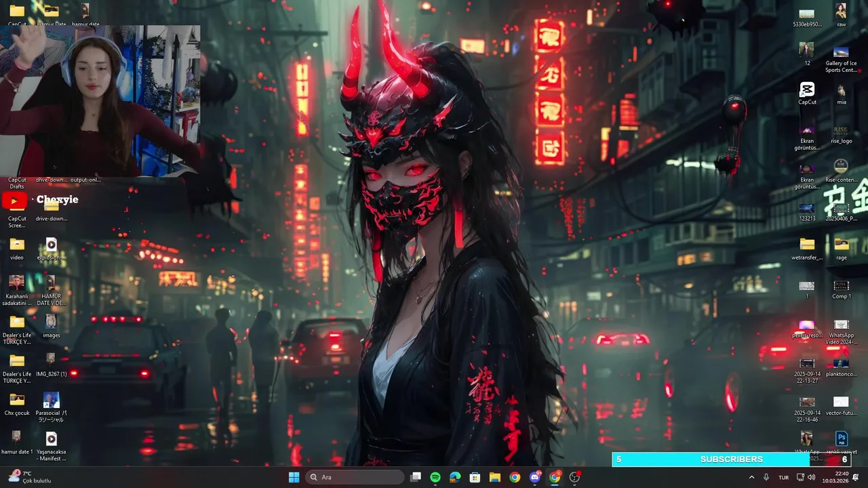Select the IMG_8267 (1) file icon
Image resolution: width=868 pixels, height=488 pixels.
[x=51, y=365]
